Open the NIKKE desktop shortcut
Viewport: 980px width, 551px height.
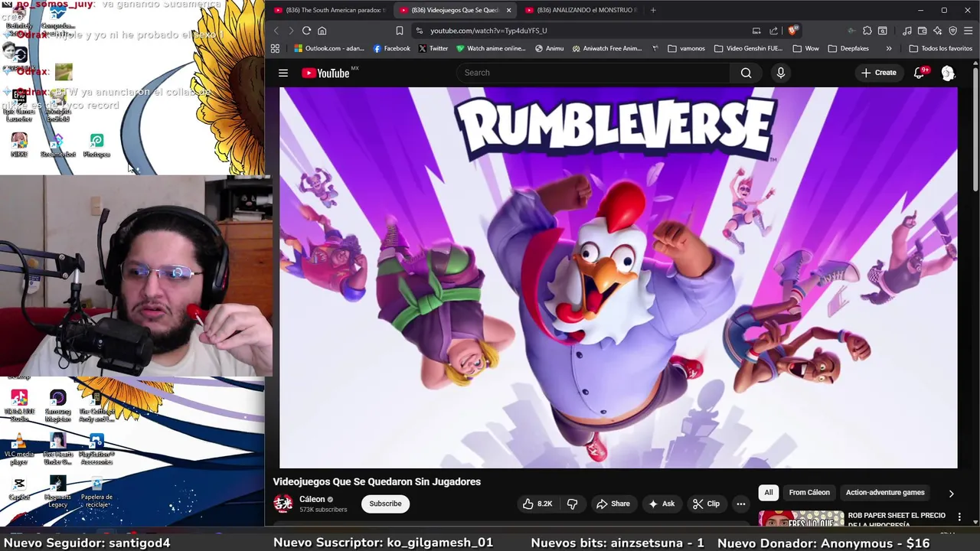19,145
